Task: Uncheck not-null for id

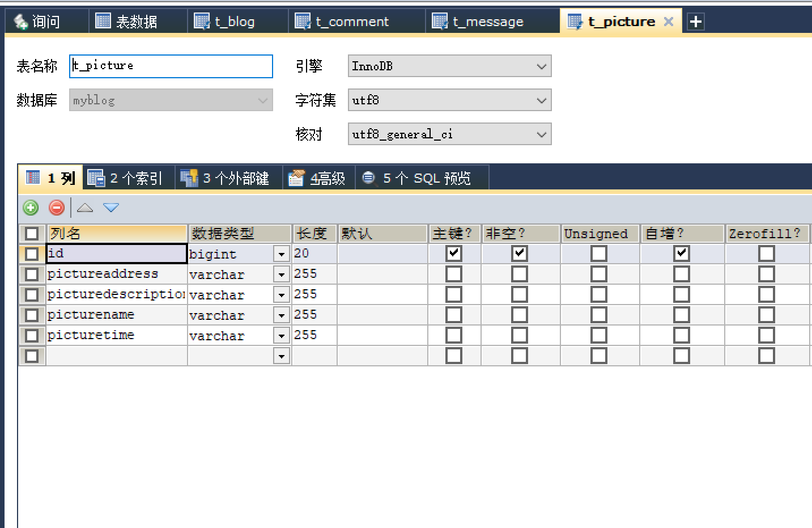Action: [x=520, y=254]
